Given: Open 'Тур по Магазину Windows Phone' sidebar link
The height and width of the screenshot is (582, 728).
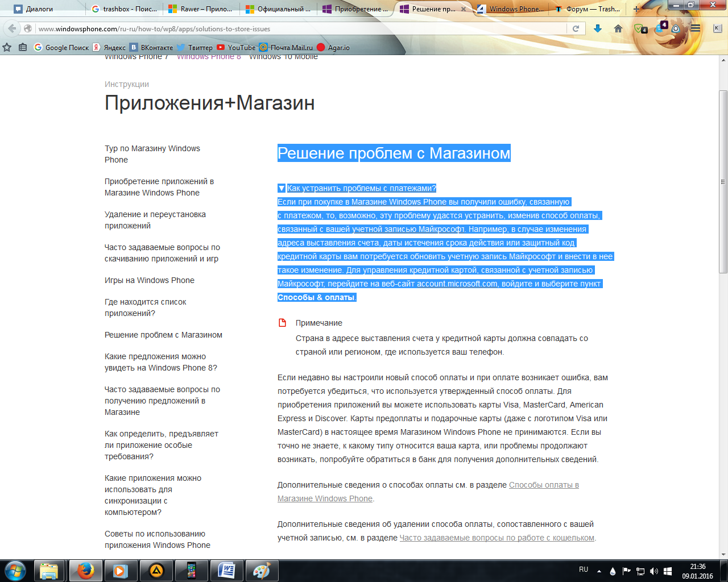Looking at the screenshot, I should (152, 154).
